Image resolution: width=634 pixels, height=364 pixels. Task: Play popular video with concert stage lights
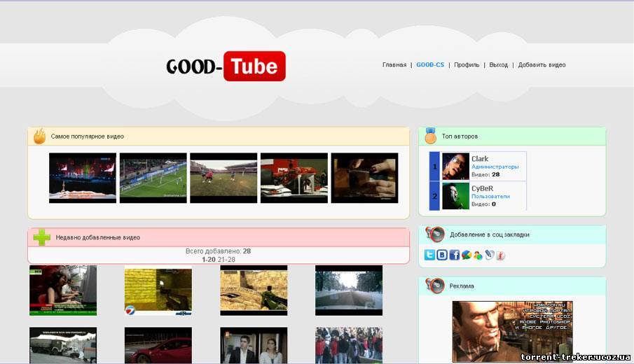pyautogui.click(x=83, y=178)
